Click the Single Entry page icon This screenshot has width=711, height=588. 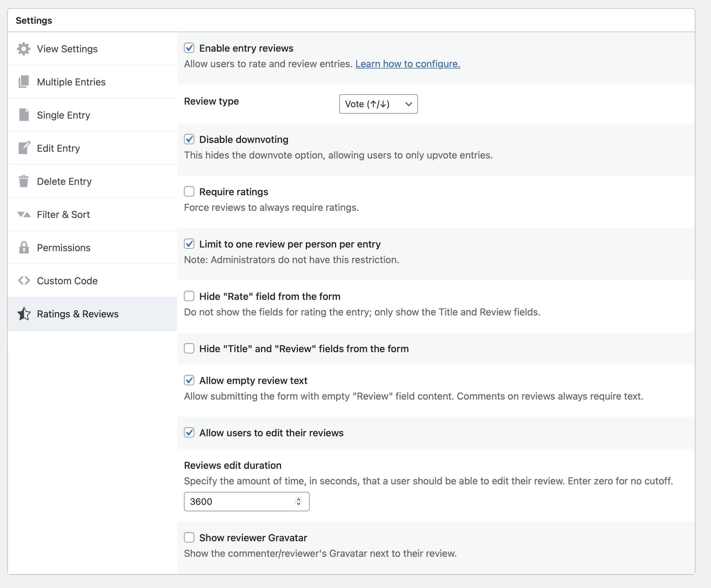pyautogui.click(x=24, y=115)
